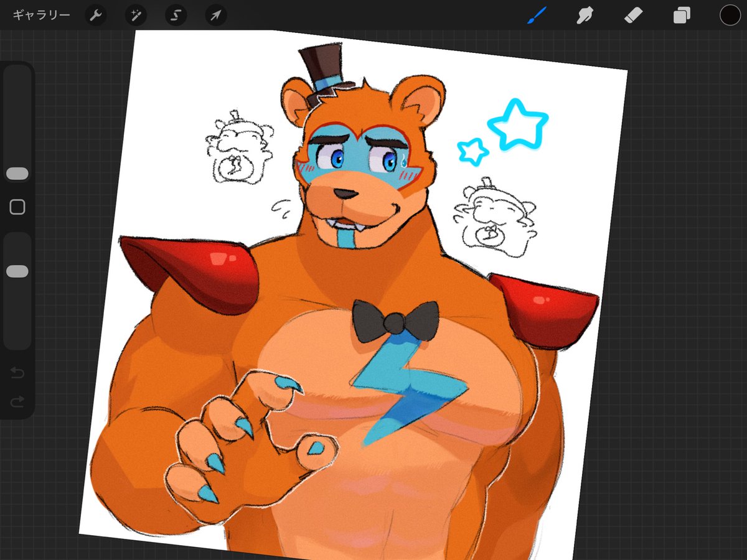Select the Eraser tool

pyautogui.click(x=633, y=15)
